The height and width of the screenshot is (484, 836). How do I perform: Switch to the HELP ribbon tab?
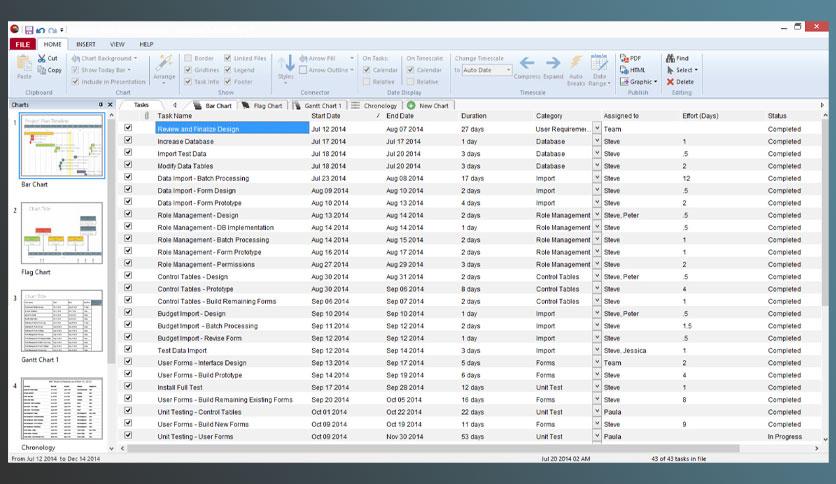146,44
